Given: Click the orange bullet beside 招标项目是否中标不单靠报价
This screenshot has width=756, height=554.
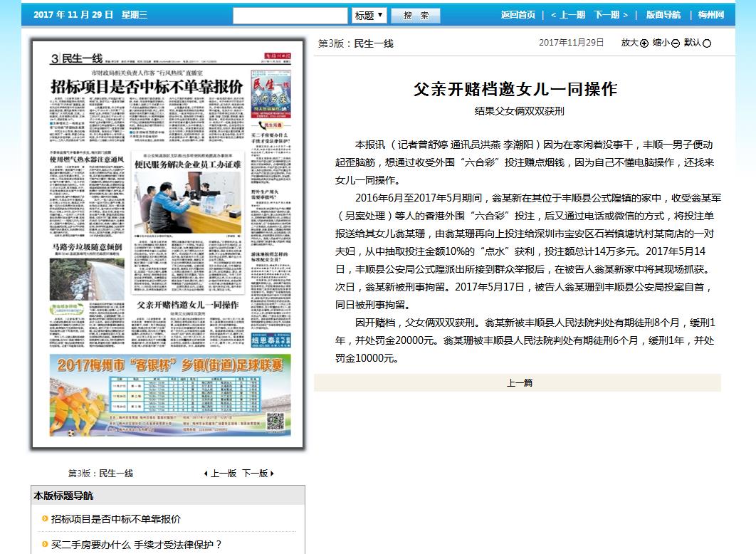Looking at the screenshot, I should pos(44,519).
